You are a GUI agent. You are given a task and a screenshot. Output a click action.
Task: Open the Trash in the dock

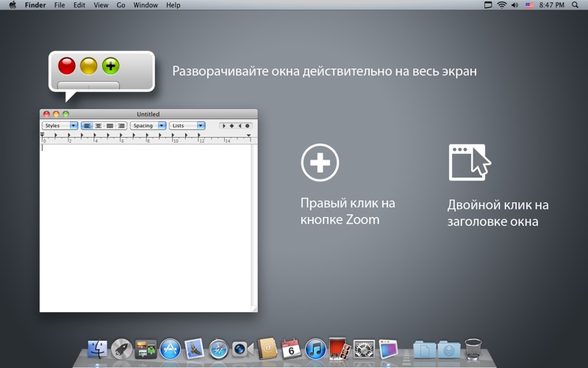click(x=473, y=349)
